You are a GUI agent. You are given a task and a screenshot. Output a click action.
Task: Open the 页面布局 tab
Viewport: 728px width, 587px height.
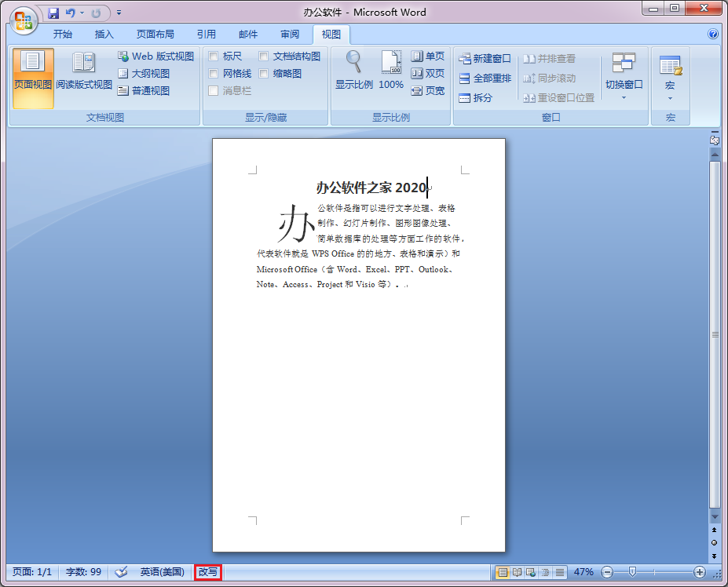coord(155,35)
